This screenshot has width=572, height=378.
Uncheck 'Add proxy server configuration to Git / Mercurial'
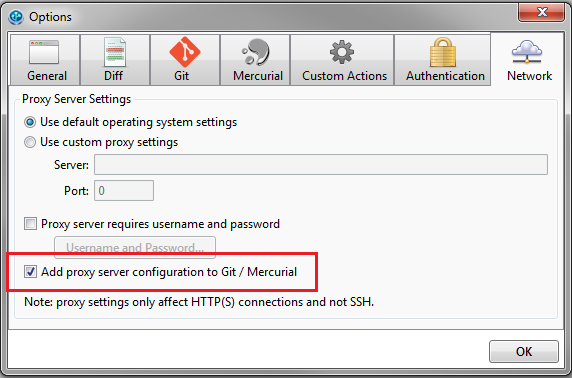(30, 271)
